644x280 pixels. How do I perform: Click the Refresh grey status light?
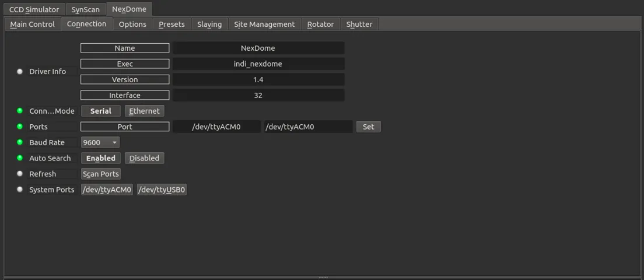point(19,174)
